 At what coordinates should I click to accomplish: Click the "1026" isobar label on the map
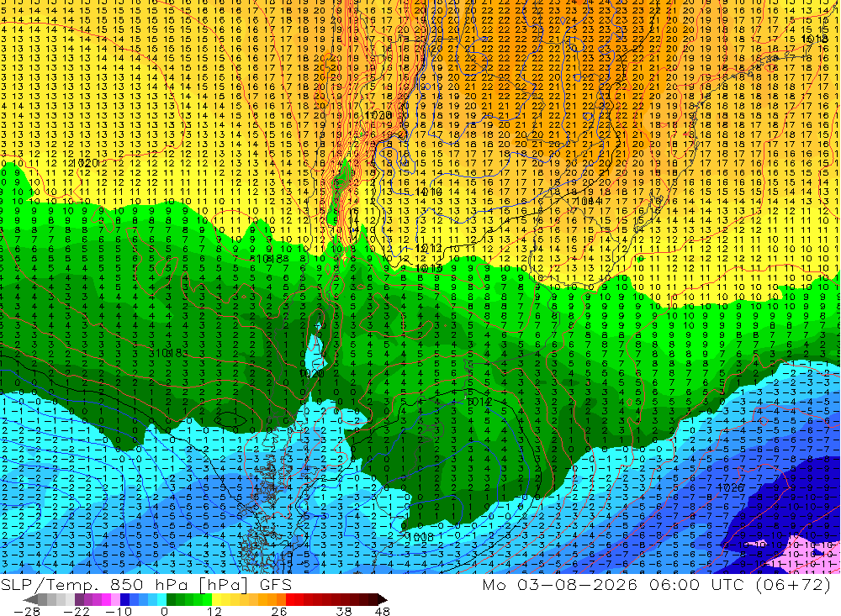click(730, 487)
